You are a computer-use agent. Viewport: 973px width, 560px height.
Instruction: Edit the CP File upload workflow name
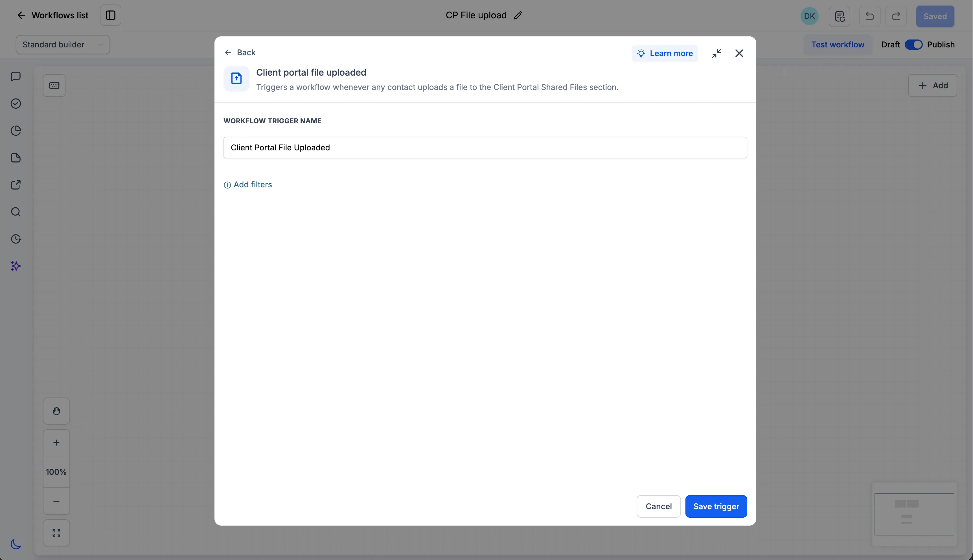[x=518, y=16]
